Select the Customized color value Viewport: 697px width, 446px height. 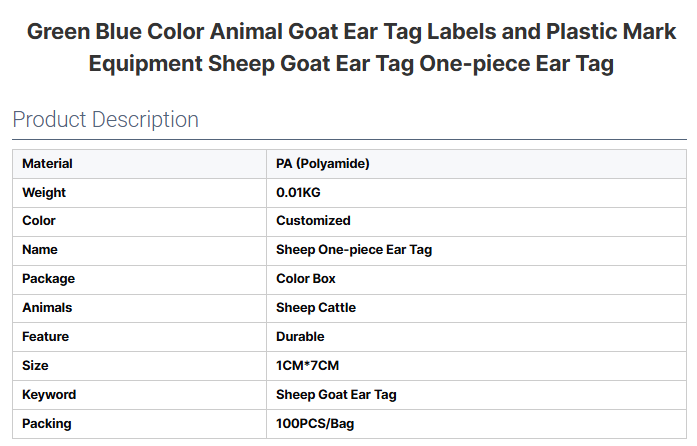click(x=313, y=221)
